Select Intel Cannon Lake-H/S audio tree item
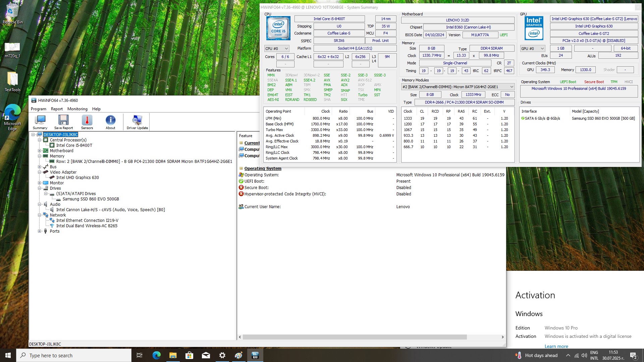644x362 pixels. pyautogui.click(x=111, y=210)
